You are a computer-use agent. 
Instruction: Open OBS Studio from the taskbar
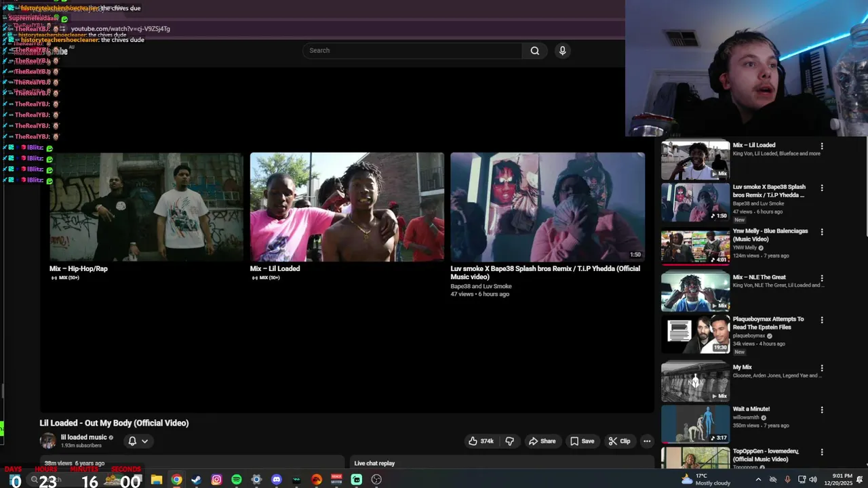coord(376,480)
